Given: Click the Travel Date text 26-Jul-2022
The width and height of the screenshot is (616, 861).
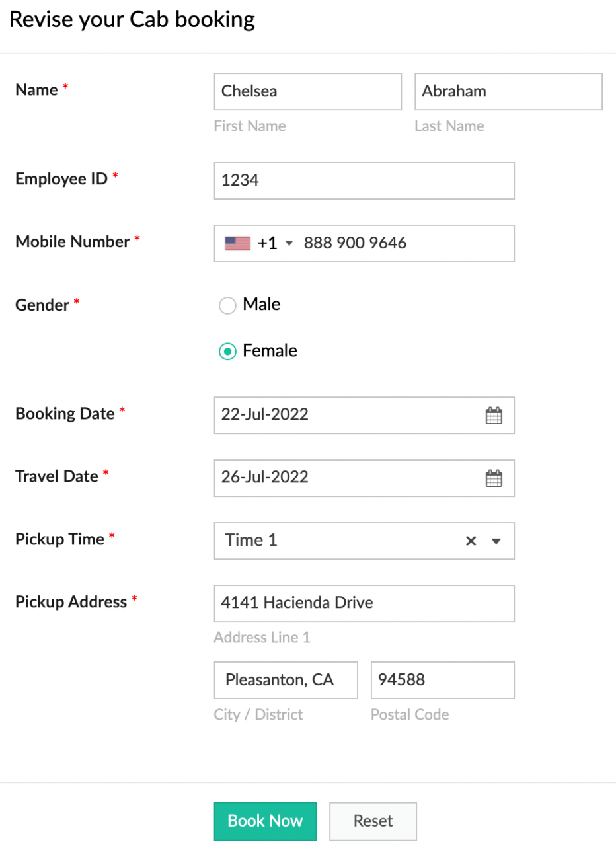Looking at the screenshot, I should (265, 478).
